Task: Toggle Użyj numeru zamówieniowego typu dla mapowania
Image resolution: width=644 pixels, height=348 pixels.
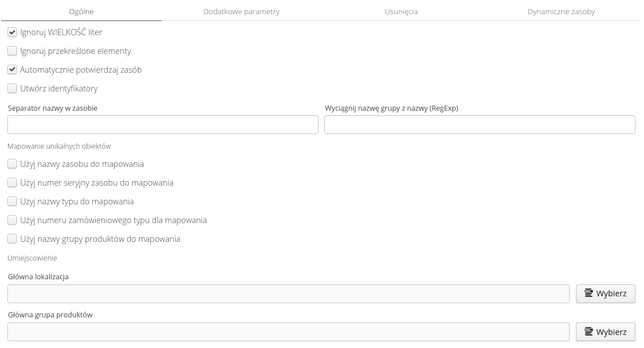Action: tap(12, 220)
